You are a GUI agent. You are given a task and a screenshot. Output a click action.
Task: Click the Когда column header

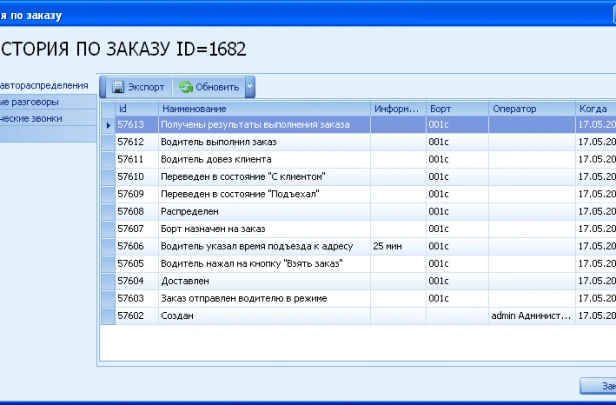click(x=595, y=108)
